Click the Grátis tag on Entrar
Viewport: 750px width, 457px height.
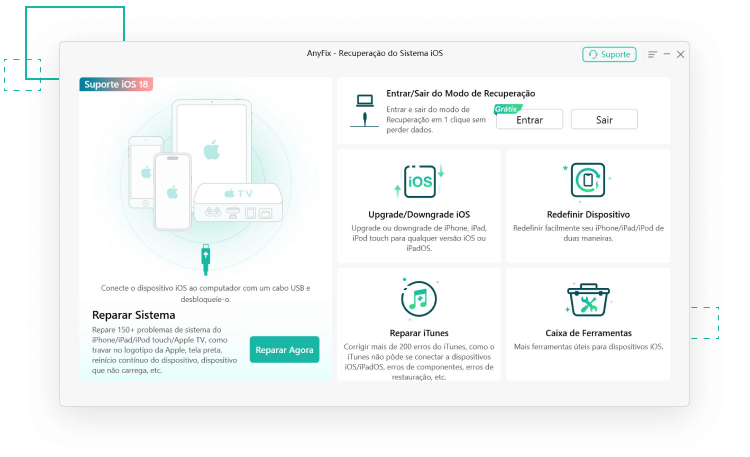(507, 109)
